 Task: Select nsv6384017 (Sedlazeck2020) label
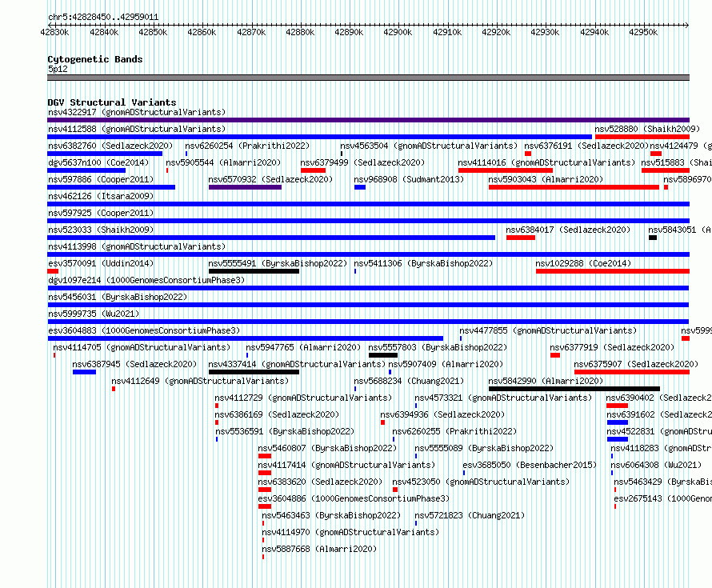click(x=568, y=230)
